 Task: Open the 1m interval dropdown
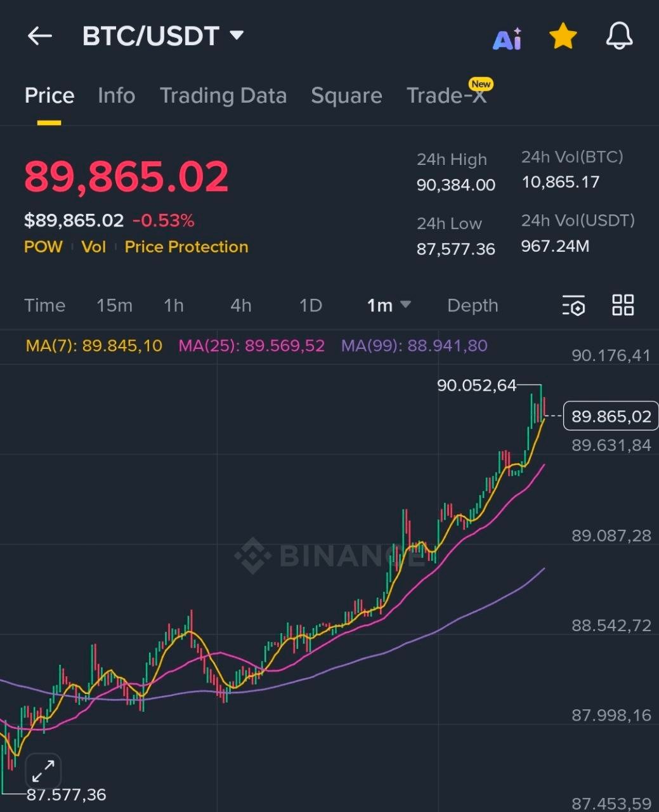pos(388,306)
